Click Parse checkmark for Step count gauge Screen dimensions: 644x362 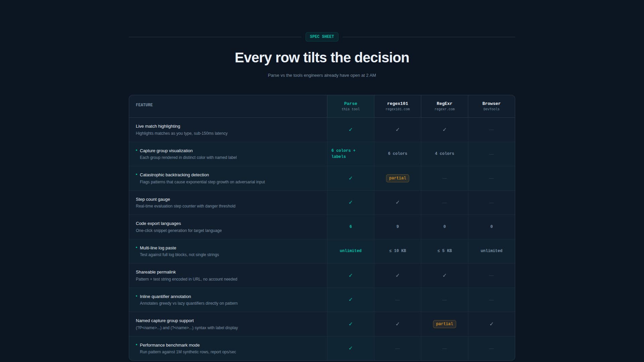click(351, 202)
